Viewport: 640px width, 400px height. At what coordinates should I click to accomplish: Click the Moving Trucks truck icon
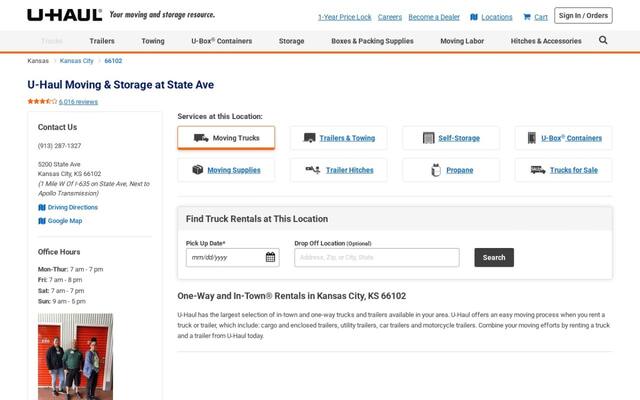tap(201, 138)
